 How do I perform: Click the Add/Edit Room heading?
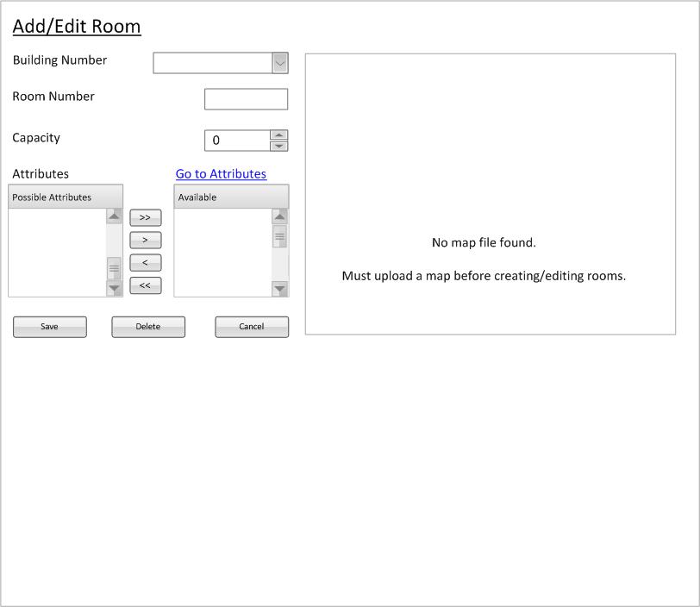[x=77, y=27]
